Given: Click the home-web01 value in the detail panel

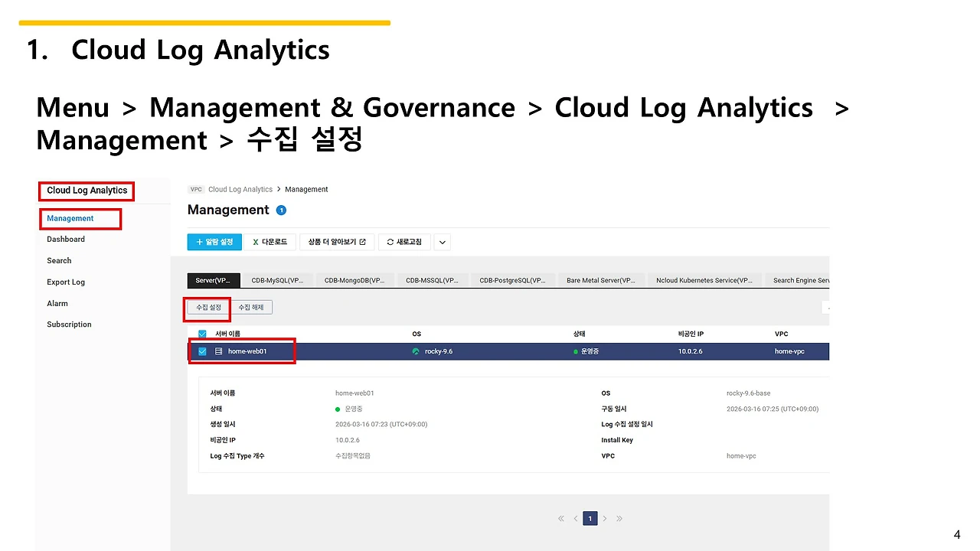Looking at the screenshot, I should pos(354,393).
